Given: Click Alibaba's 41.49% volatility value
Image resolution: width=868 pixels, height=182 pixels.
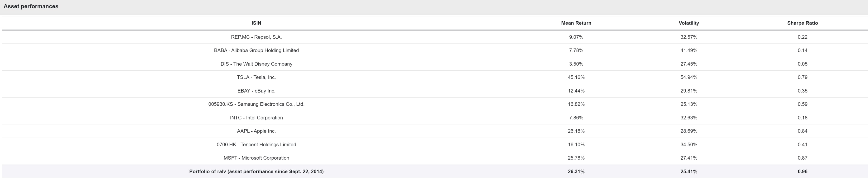Looking at the screenshot, I should (x=688, y=50).
